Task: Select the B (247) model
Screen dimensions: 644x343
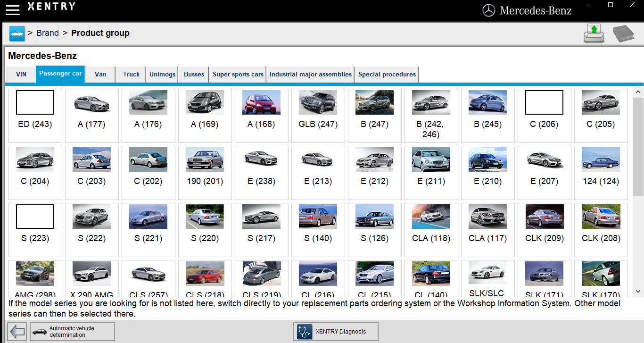Action: 375,116
